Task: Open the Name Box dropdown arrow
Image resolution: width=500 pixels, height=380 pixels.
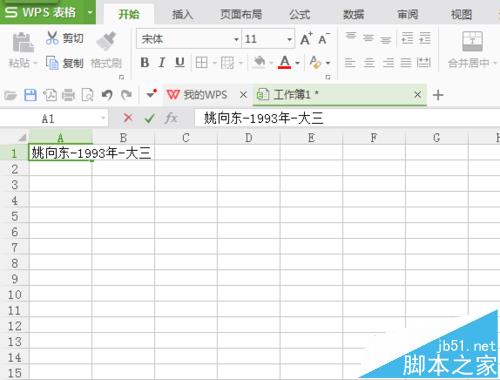Action: coord(103,118)
